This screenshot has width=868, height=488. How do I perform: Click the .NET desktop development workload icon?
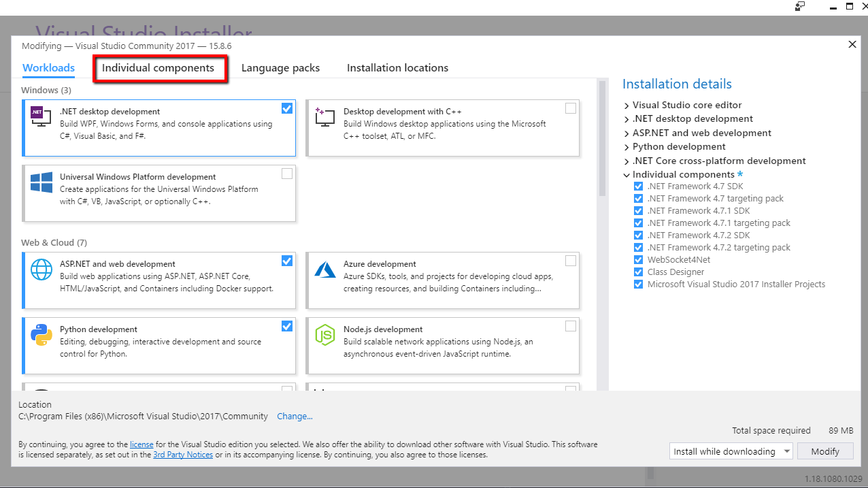pos(41,116)
